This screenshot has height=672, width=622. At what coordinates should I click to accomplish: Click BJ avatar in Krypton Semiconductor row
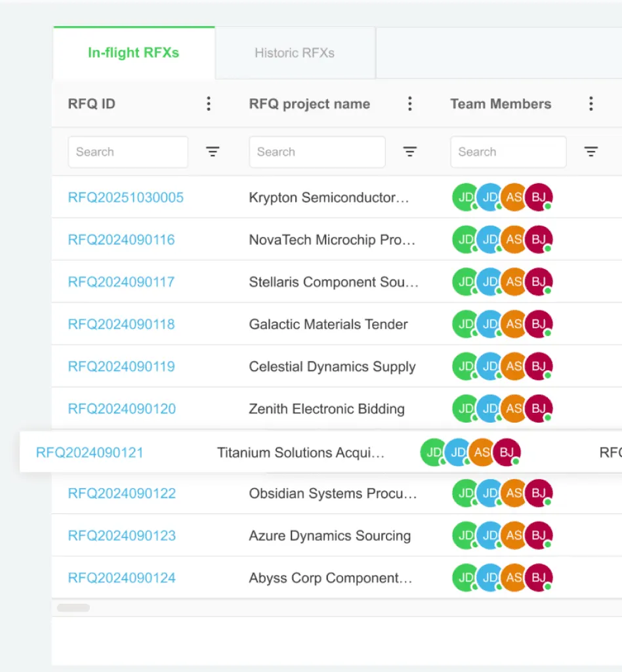tap(539, 197)
